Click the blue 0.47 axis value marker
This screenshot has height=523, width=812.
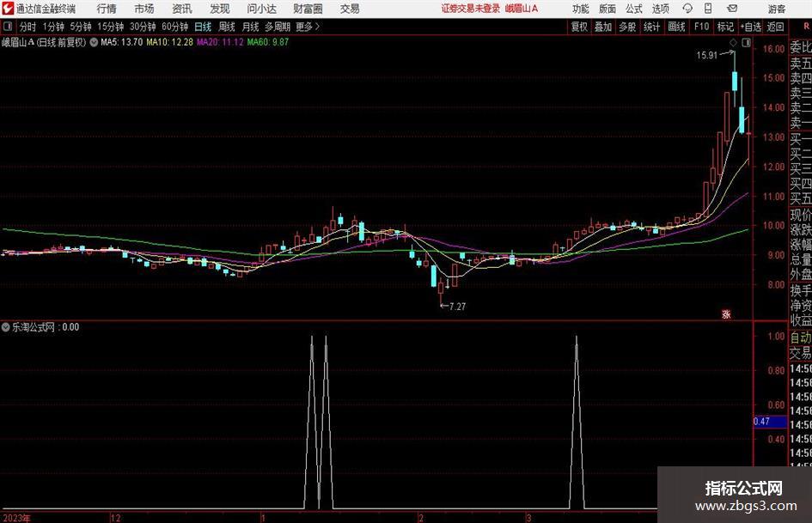(x=770, y=422)
